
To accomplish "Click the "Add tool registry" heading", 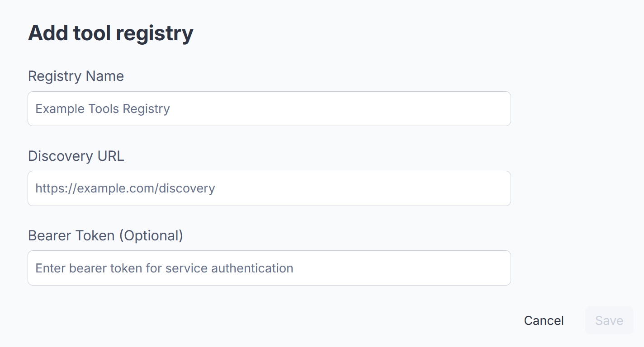I will pos(111,33).
